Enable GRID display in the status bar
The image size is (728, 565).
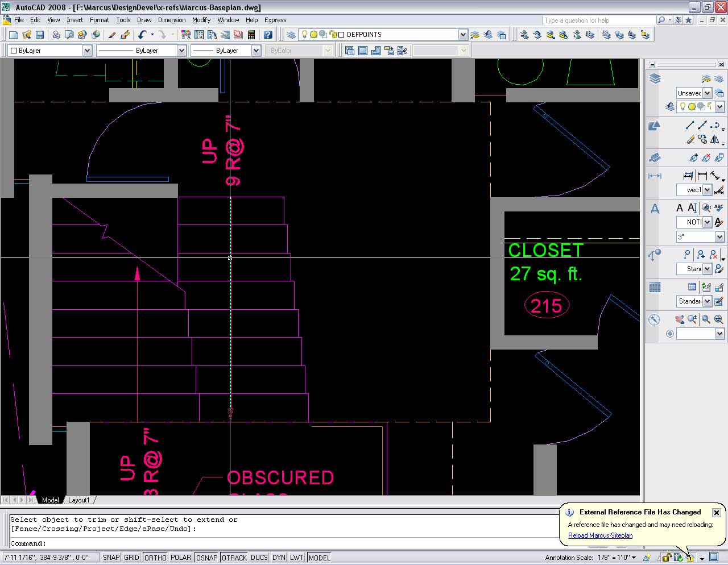pos(131,558)
